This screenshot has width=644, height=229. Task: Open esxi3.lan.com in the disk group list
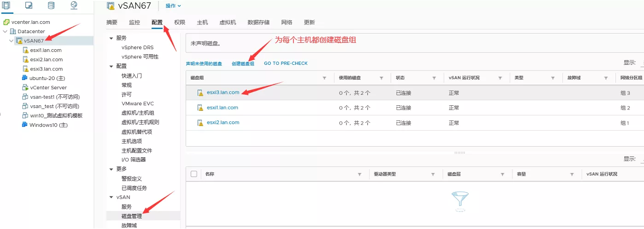point(223,92)
